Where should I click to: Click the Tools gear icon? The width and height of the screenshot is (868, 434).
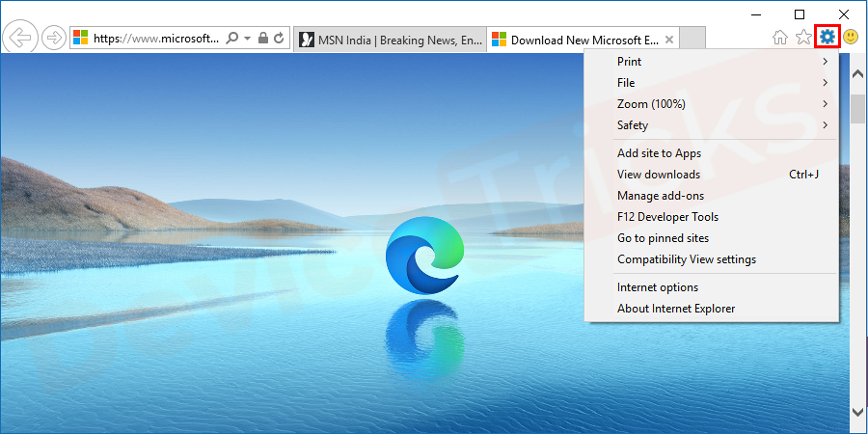coord(827,37)
